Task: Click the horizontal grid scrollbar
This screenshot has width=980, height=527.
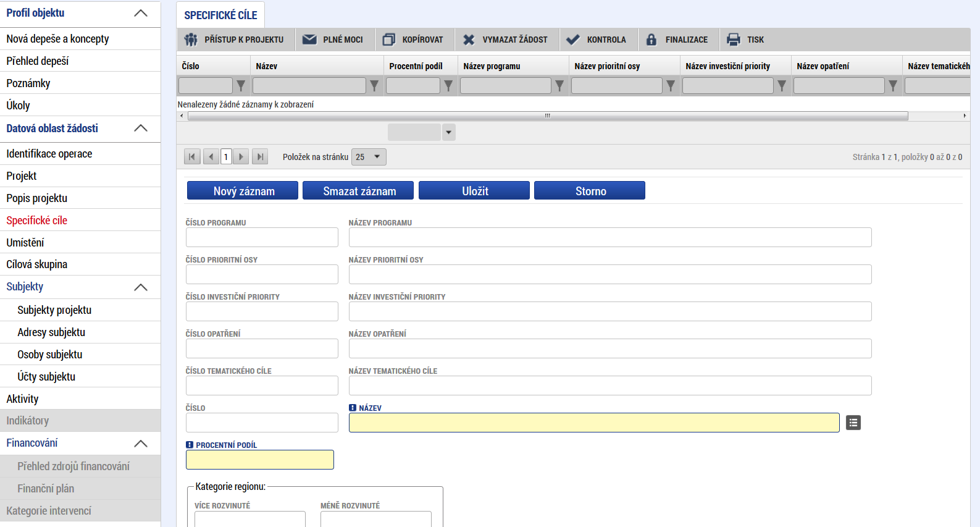Action: pos(548,116)
